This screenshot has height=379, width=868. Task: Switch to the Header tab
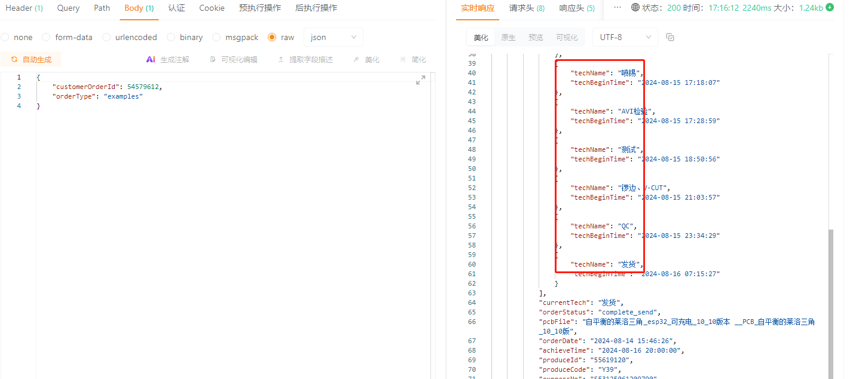point(24,8)
